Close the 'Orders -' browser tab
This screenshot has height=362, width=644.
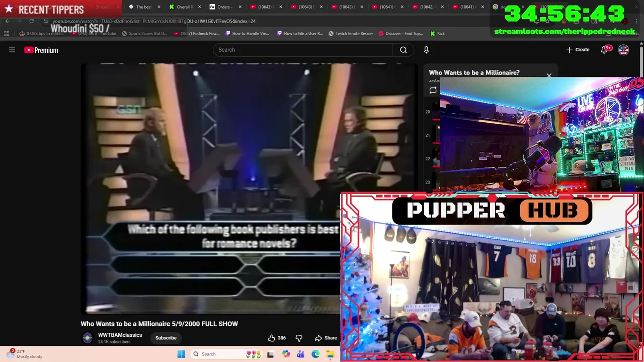tap(239, 7)
